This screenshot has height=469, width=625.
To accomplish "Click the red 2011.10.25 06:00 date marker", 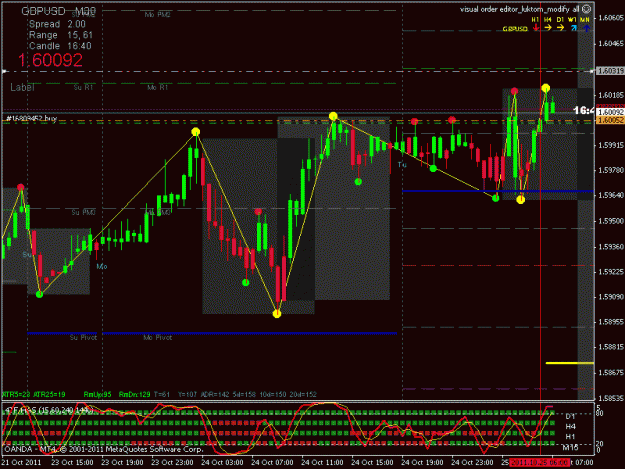I will point(539,463).
